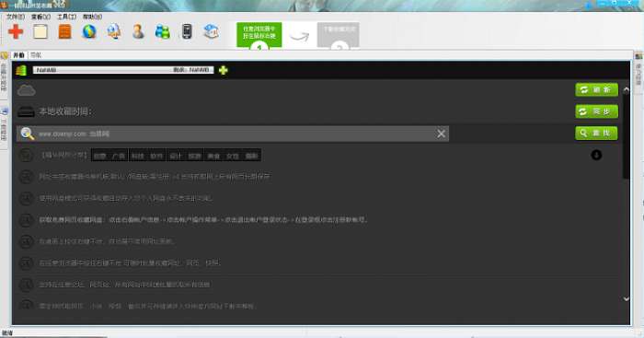Viewport: 644px width, 338px height.
Task: Click the www.downyi.com search field
Action: [233, 134]
